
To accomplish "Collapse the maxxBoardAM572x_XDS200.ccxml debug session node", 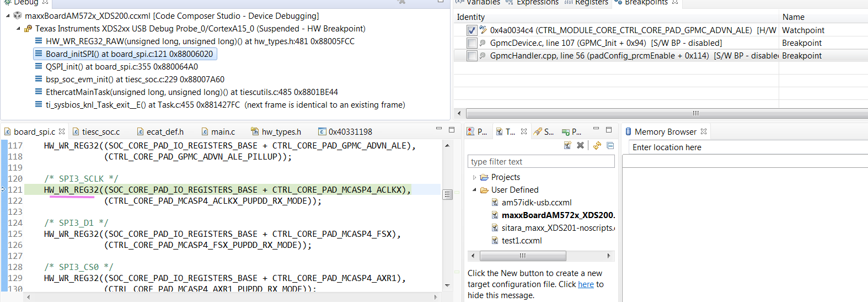I will click(x=8, y=15).
